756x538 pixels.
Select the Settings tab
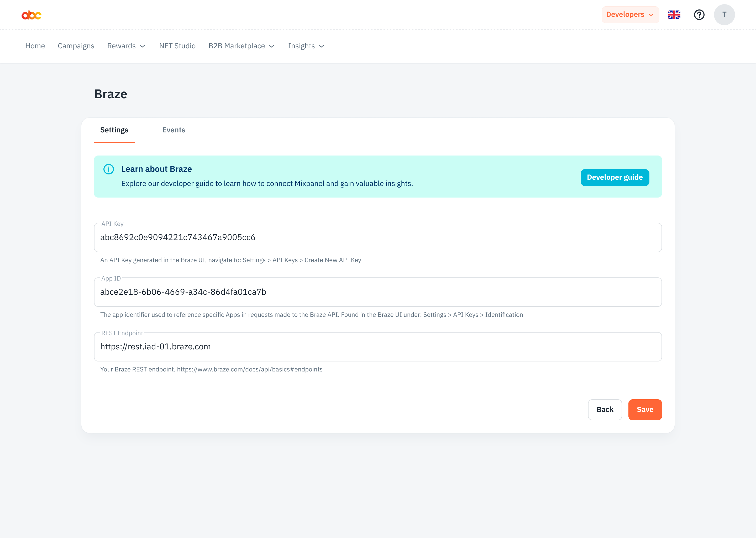coord(114,130)
